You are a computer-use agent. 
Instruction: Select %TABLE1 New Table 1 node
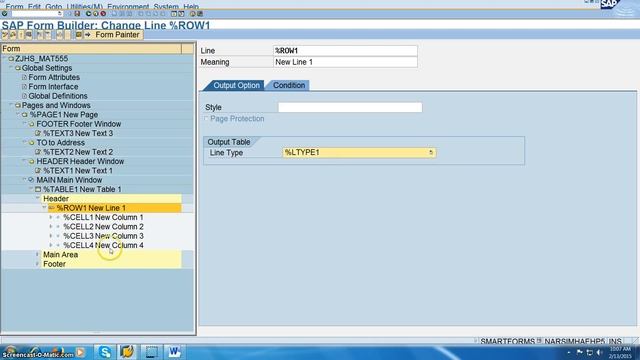(x=82, y=189)
